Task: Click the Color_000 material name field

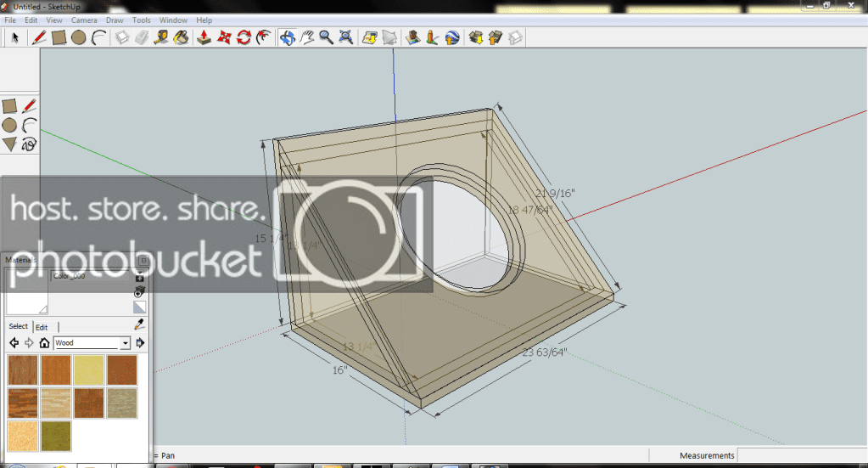Action: pos(91,276)
